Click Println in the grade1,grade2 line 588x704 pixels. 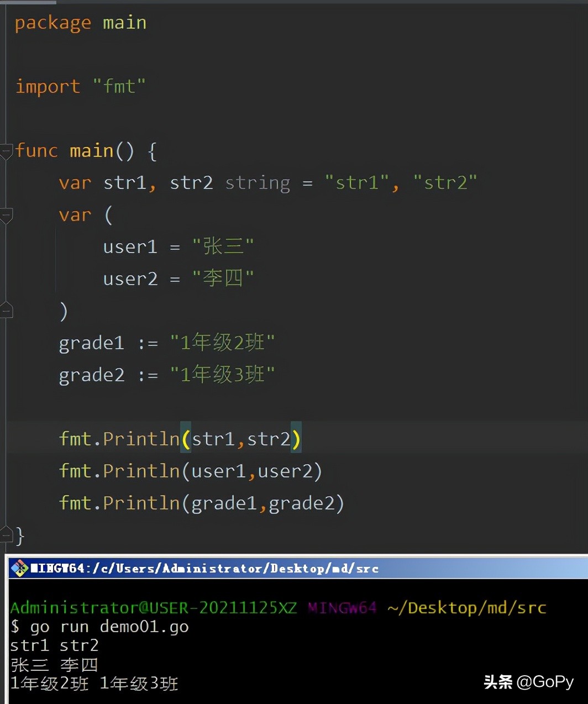(x=141, y=503)
